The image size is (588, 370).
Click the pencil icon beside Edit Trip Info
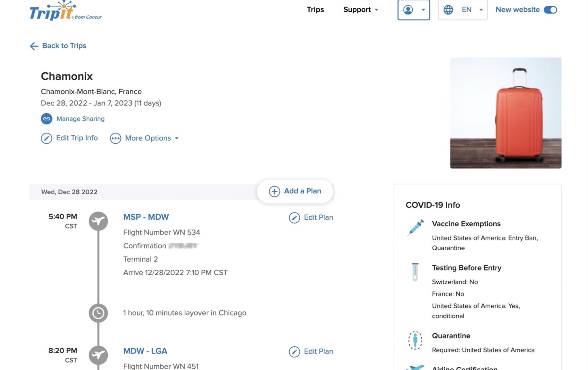point(46,138)
